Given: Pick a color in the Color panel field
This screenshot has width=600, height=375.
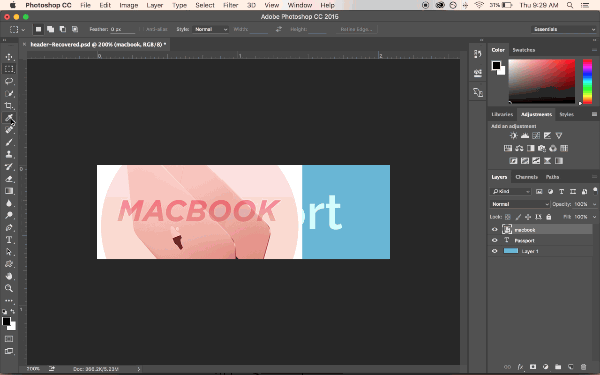Looking at the screenshot, I should pos(541,81).
